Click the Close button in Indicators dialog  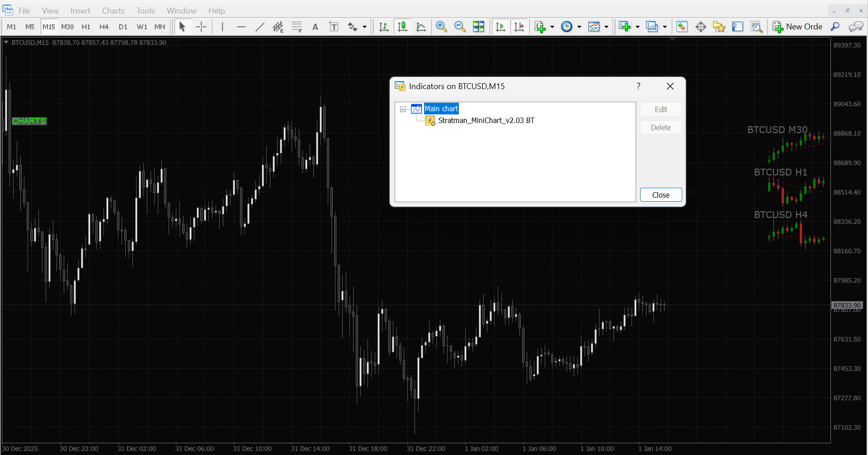pos(661,195)
